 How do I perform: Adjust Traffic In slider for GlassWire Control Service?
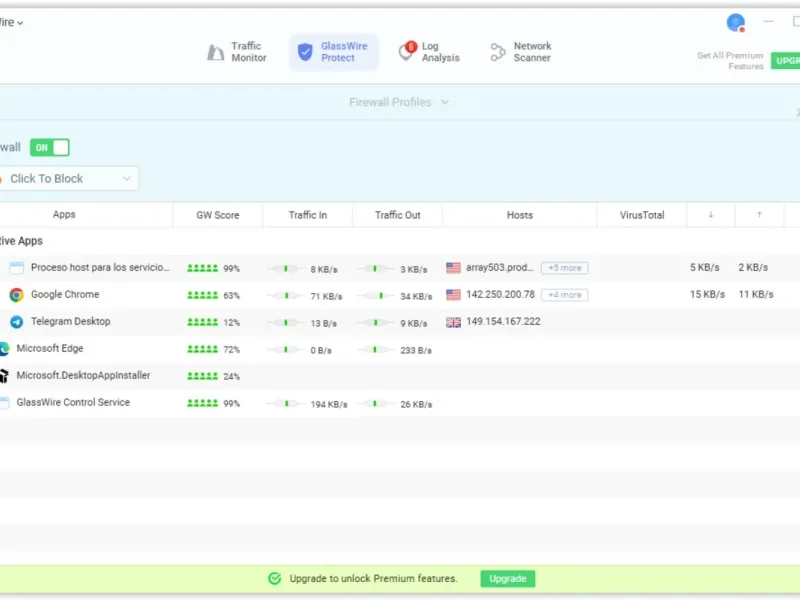point(287,404)
